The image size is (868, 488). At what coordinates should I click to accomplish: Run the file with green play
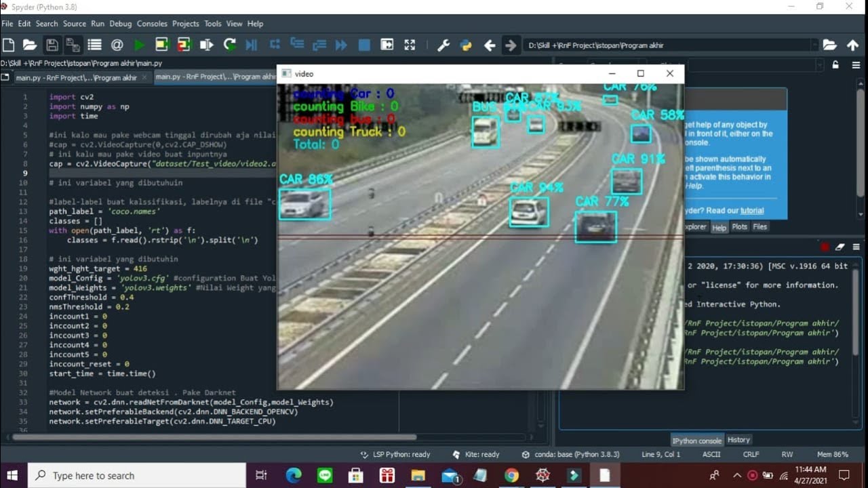(x=139, y=45)
